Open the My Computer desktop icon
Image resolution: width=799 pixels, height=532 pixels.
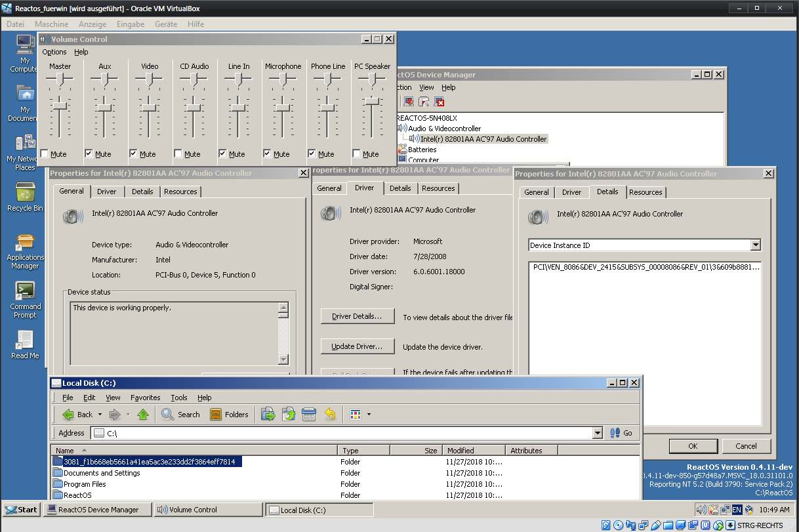pos(25,52)
